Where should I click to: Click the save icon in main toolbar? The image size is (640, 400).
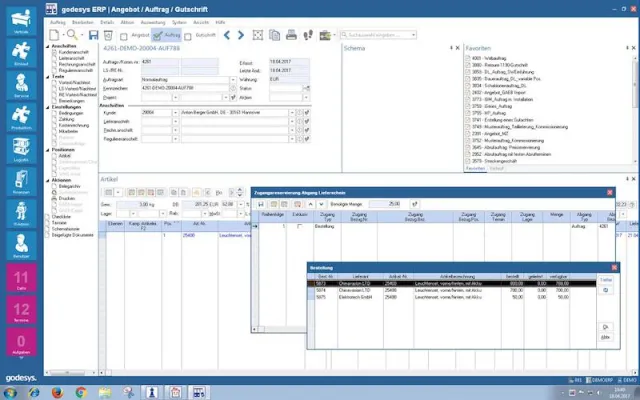pos(95,35)
